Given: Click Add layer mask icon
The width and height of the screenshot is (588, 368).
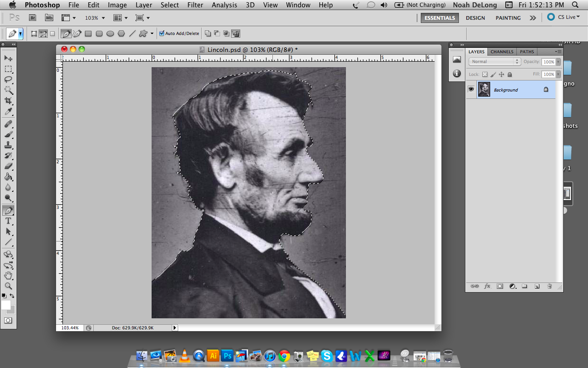Looking at the screenshot, I should (x=500, y=286).
